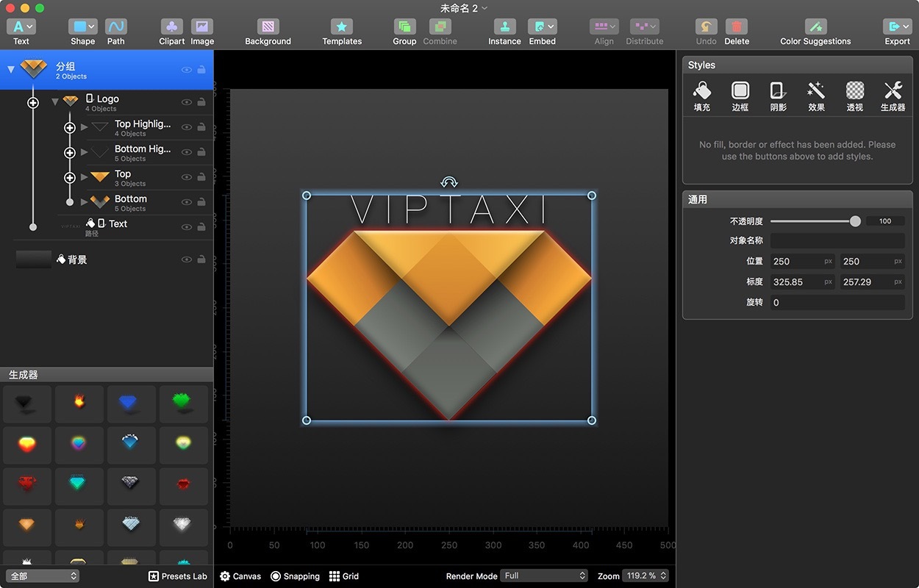Open the Templates library
Viewport: 919px width, 588px height.
342,27
